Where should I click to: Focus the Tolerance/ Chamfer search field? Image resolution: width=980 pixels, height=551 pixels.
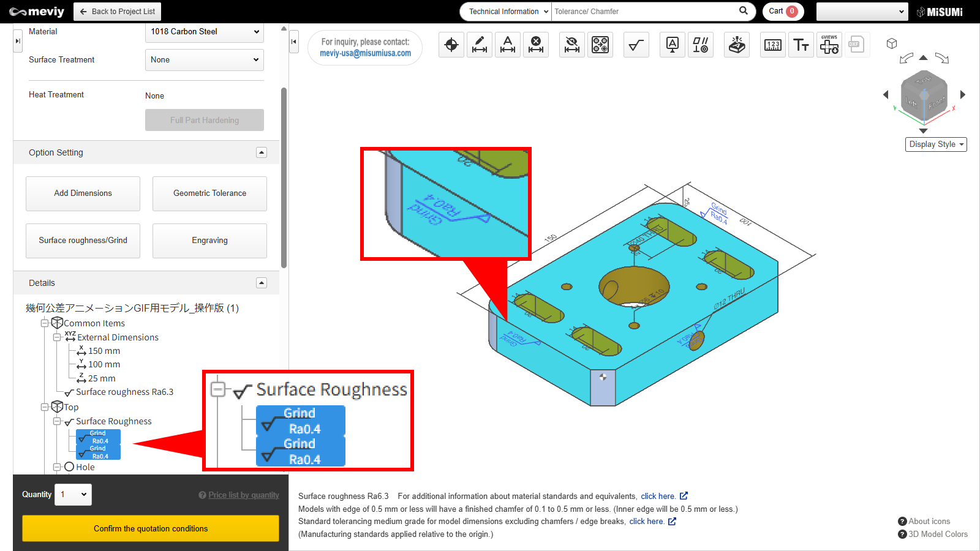pyautogui.click(x=643, y=11)
